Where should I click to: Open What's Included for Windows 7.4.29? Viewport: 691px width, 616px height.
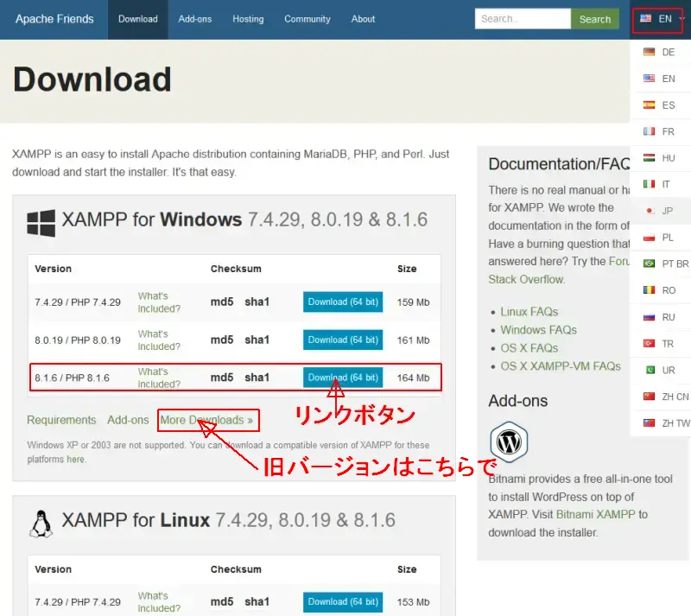coord(159,302)
